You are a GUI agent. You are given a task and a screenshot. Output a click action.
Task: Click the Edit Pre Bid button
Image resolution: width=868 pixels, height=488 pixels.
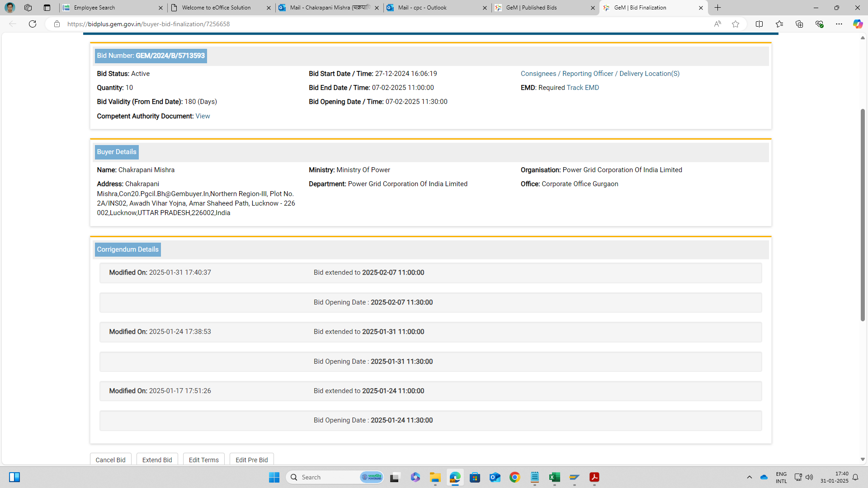(x=251, y=460)
